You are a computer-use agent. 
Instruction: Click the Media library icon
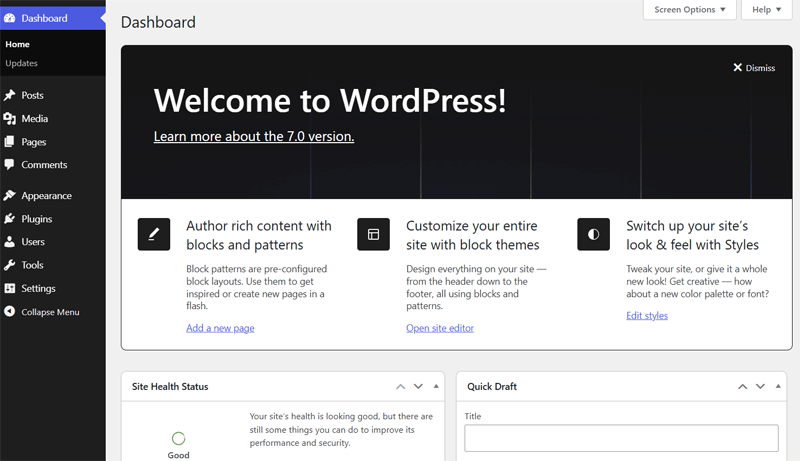tap(10, 119)
